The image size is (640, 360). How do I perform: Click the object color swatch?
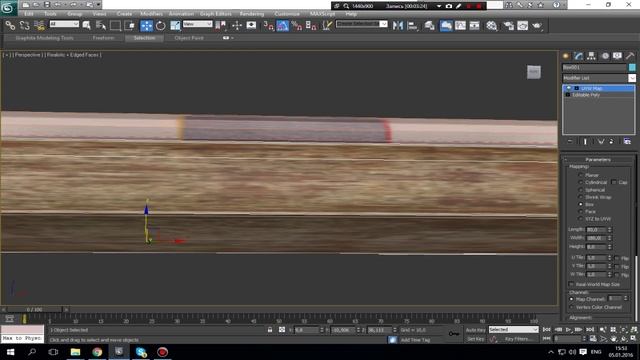(x=632, y=67)
